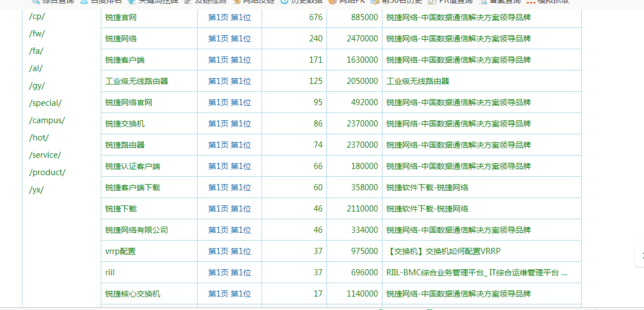Open the /fw/ directory link
This screenshot has height=310, width=644.
click(x=37, y=34)
